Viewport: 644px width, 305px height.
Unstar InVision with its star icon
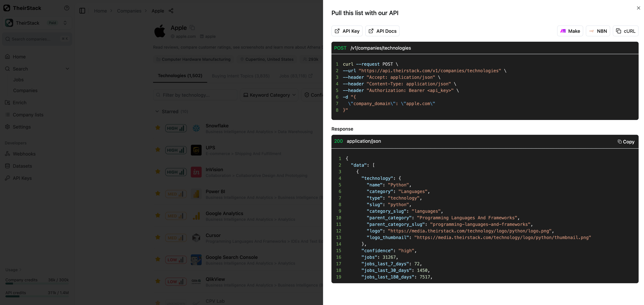coord(158,172)
